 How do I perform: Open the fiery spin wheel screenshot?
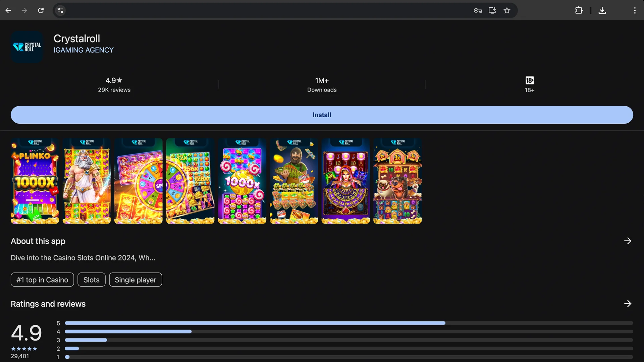click(x=139, y=181)
